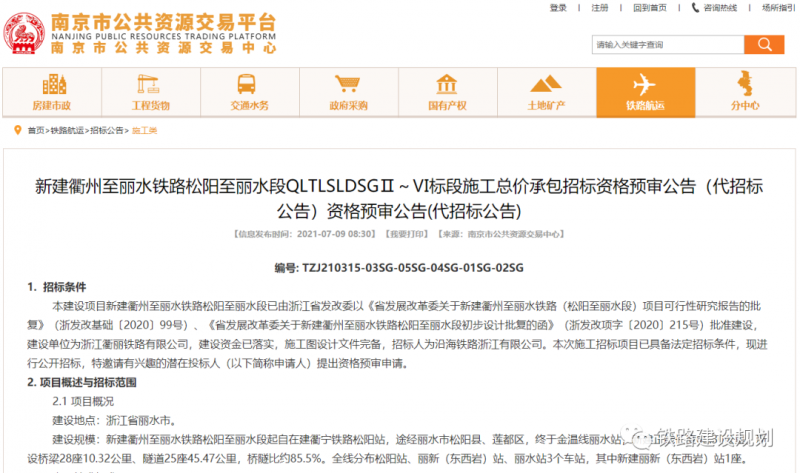Open the 政府采购 shopping cart category

coord(348,91)
